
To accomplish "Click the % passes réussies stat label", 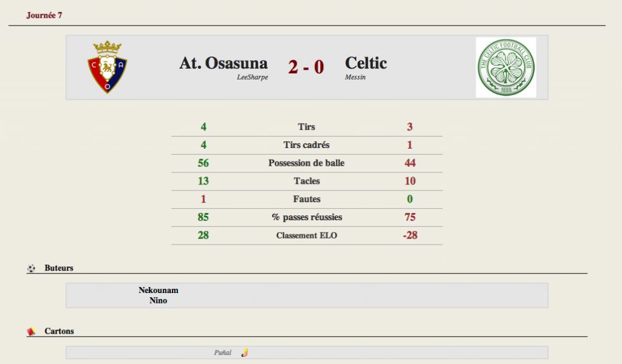I will [x=307, y=217].
